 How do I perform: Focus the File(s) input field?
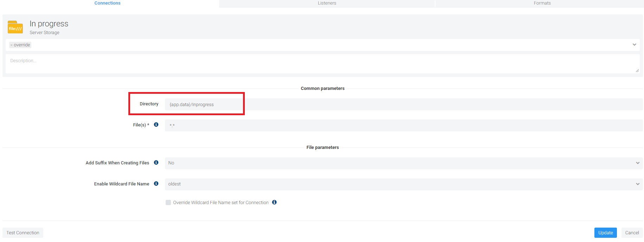click(403, 125)
